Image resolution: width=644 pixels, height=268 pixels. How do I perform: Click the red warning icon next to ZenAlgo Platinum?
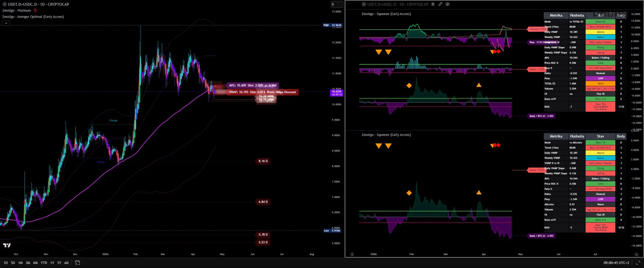[x=36, y=10]
